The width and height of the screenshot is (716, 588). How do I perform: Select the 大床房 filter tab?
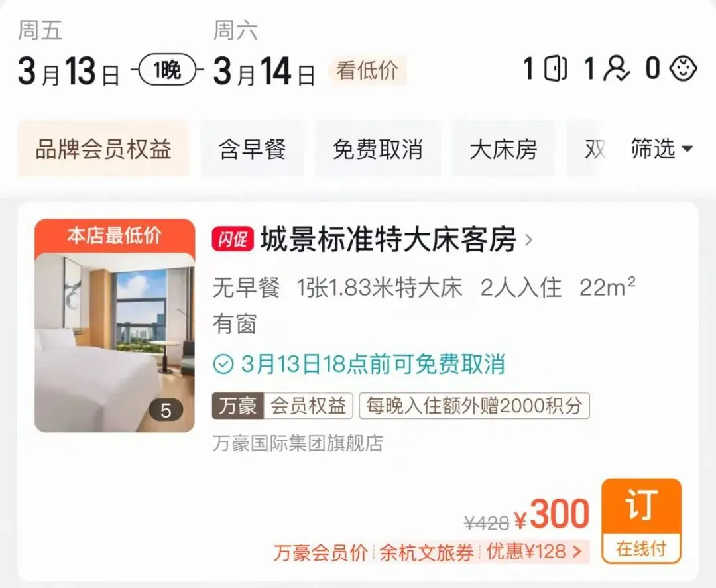coord(503,149)
